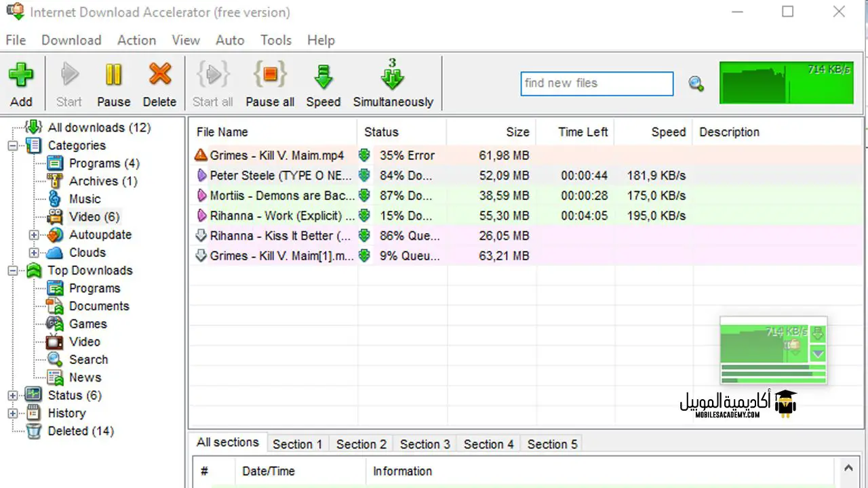Select the Programs (4) category
This screenshot has height=488, width=868.
104,163
